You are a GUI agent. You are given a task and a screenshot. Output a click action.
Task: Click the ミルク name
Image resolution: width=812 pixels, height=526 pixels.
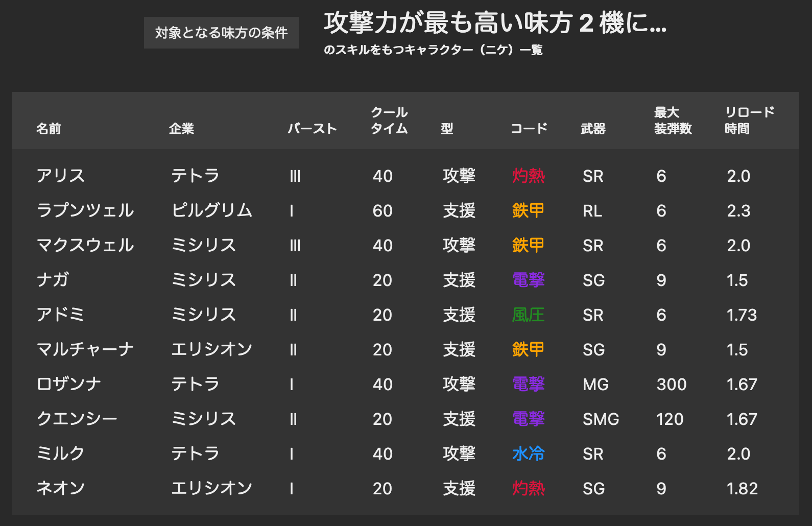(x=60, y=453)
